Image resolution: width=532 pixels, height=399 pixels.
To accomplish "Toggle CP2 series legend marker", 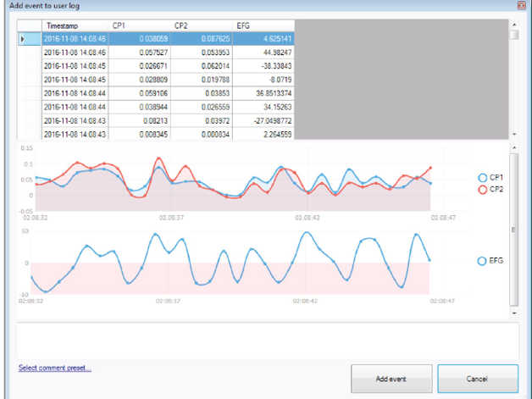I will (483, 190).
